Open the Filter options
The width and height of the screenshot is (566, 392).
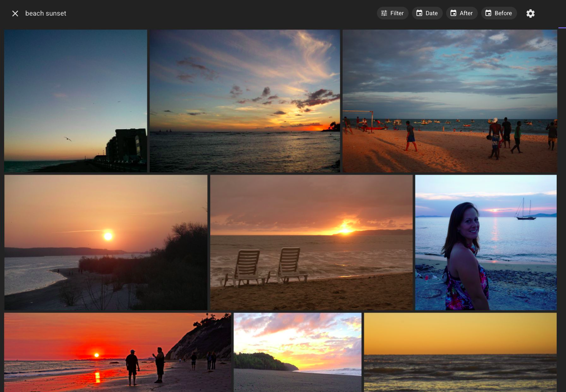click(x=393, y=13)
